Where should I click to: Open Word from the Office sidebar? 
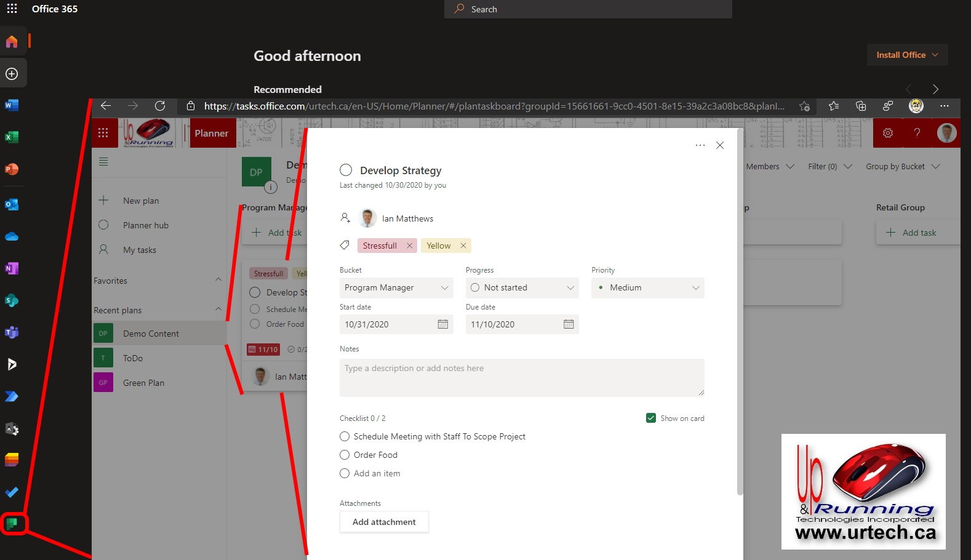pos(12,105)
